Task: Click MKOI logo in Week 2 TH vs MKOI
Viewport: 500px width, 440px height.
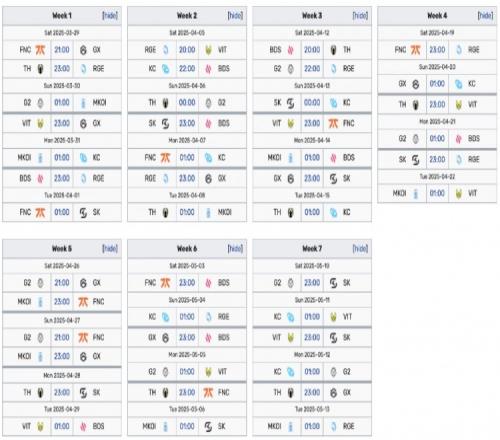Action: (x=208, y=213)
